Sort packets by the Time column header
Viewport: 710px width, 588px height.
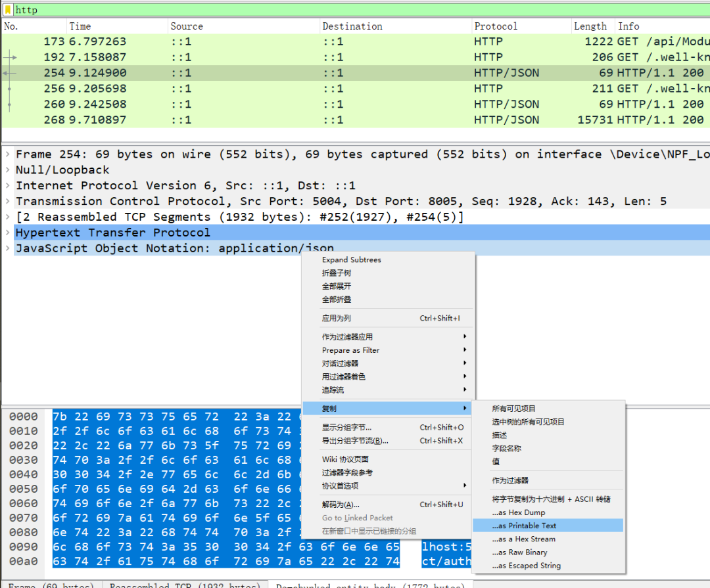(x=117, y=26)
